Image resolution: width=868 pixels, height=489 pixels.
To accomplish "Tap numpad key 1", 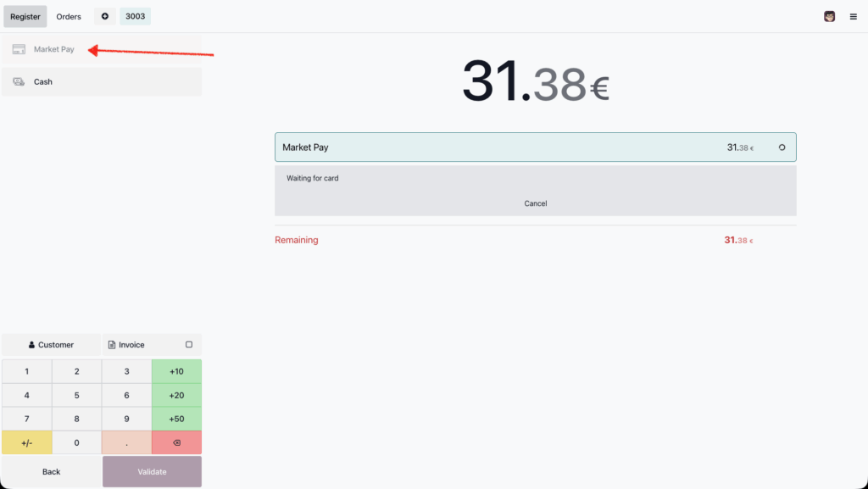I will 26,372.
